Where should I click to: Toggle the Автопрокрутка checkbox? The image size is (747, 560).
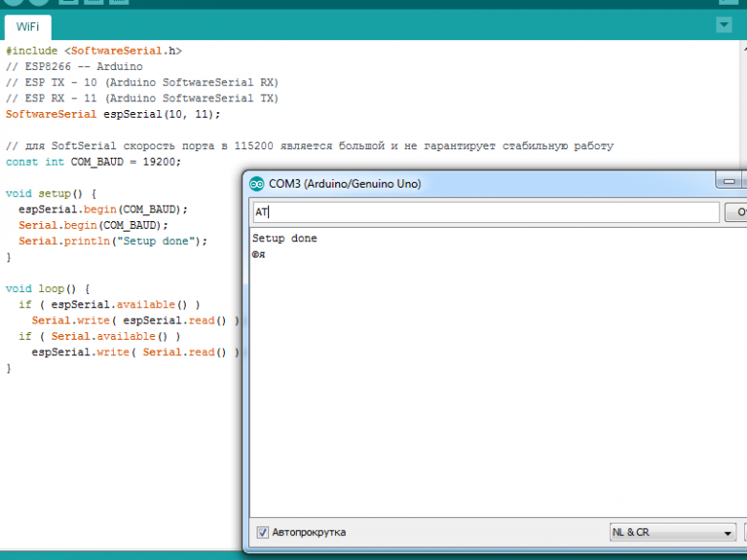[x=262, y=532]
